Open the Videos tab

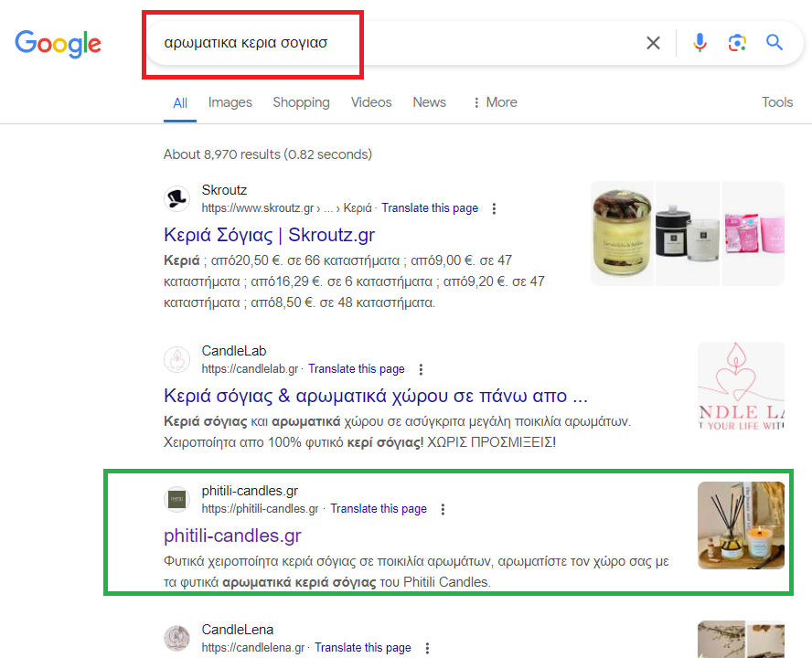coord(371,102)
